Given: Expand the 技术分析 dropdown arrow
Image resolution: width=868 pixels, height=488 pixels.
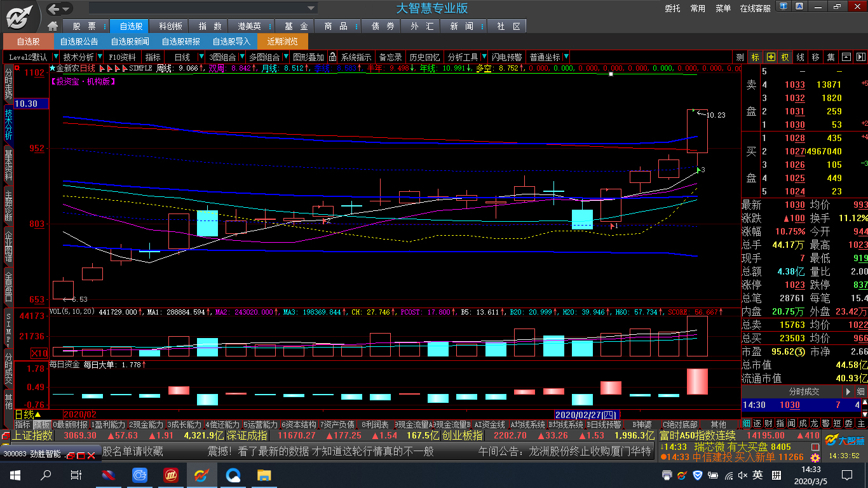Looking at the screenshot, I should pyautogui.click(x=100, y=57).
